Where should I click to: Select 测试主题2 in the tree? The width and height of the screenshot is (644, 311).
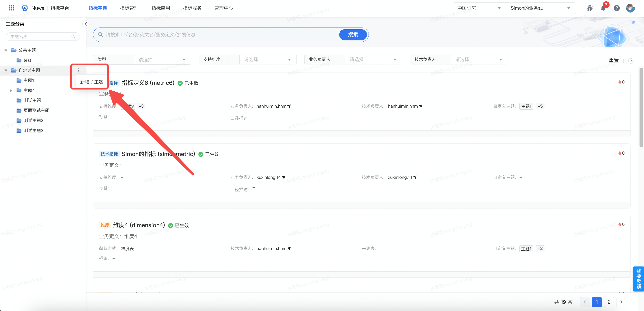[33, 121]
